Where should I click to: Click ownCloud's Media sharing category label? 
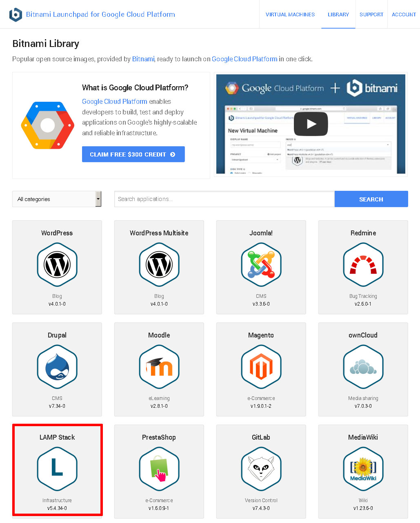click(x=363, y=398)
